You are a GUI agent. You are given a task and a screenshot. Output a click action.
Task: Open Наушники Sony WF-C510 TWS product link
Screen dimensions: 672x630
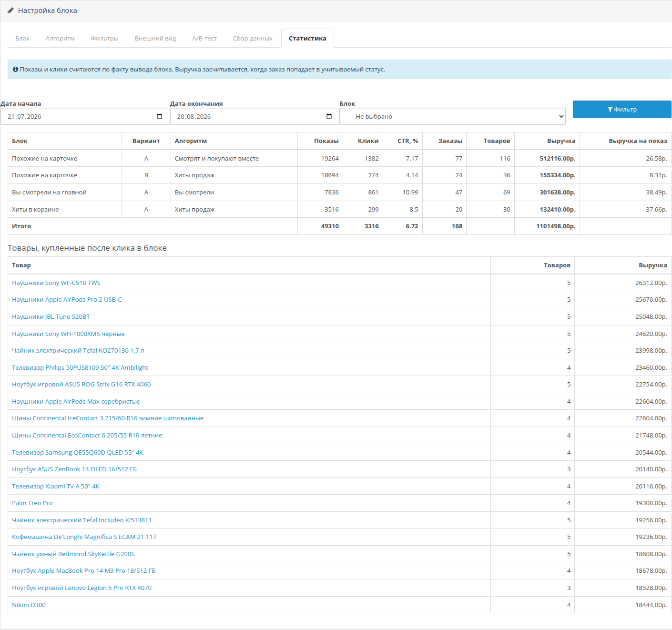point(56,283)
